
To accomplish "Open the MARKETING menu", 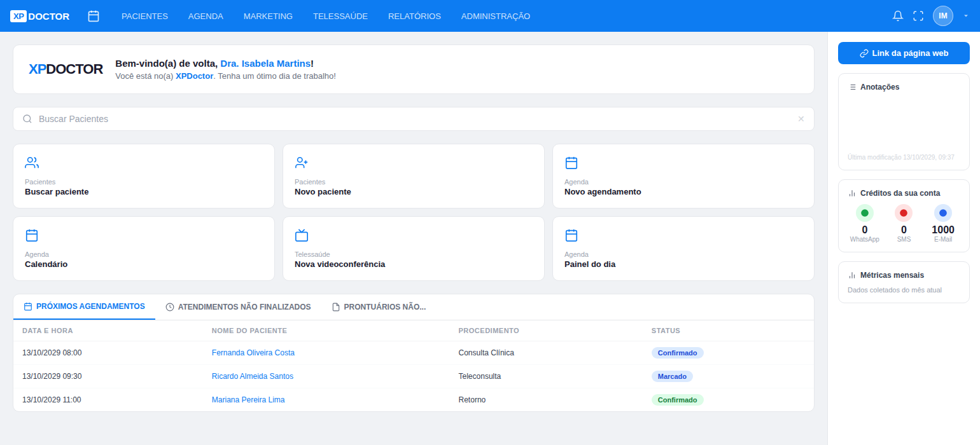I will pyautogui.click(x=268, y=16).
